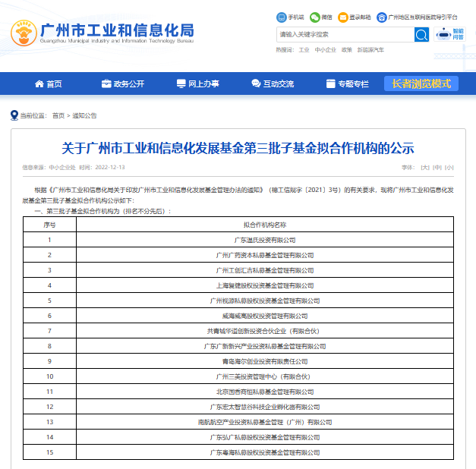Click the cell 广东宏太智慧谷科技企业孵化器有限公司
Image resolution: width=476 pixels, height=469 pixels.
[x=265, y=407]
